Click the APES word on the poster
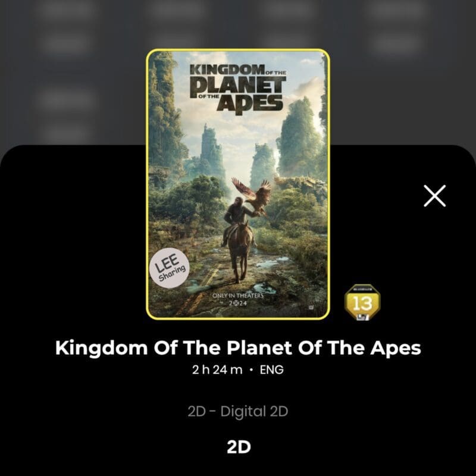The height and width of the screenshot is (476, 476). click(250, 104)
